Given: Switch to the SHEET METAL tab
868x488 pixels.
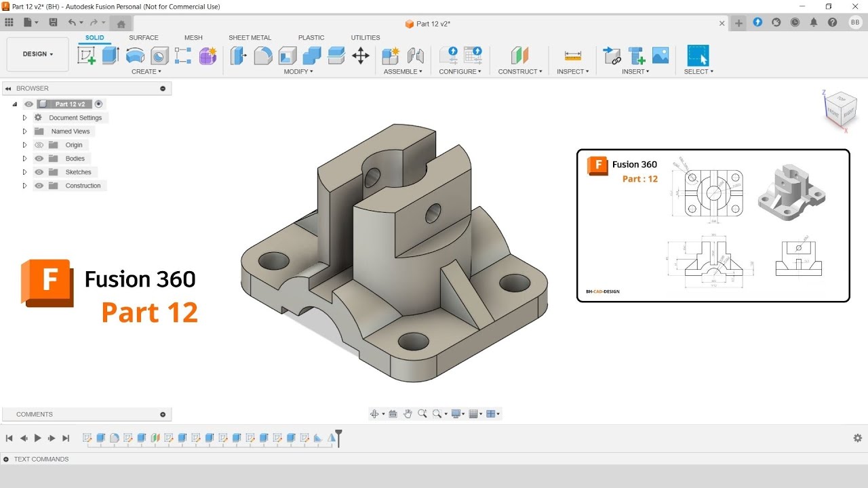Looking at the screenshot, I should 250,38.
